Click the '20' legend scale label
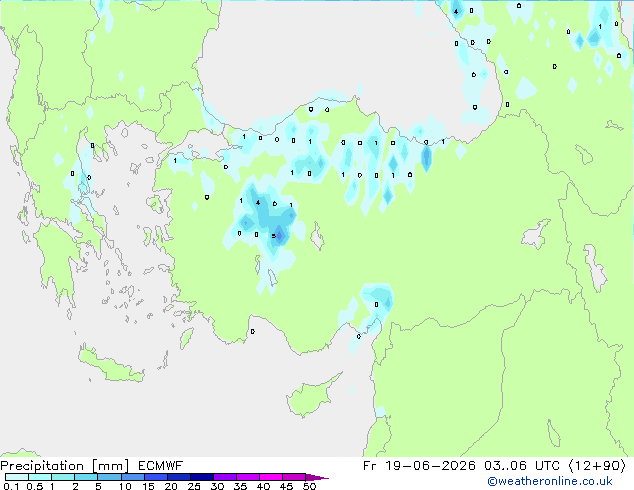The width and height of the screenshot is (634, 490). [x=171, y=486]
